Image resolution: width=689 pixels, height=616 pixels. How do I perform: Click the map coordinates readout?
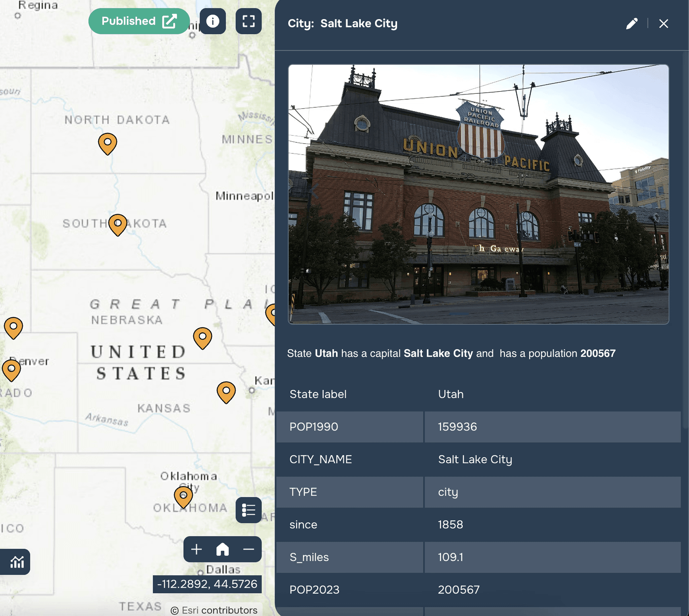tap(207, 584)
